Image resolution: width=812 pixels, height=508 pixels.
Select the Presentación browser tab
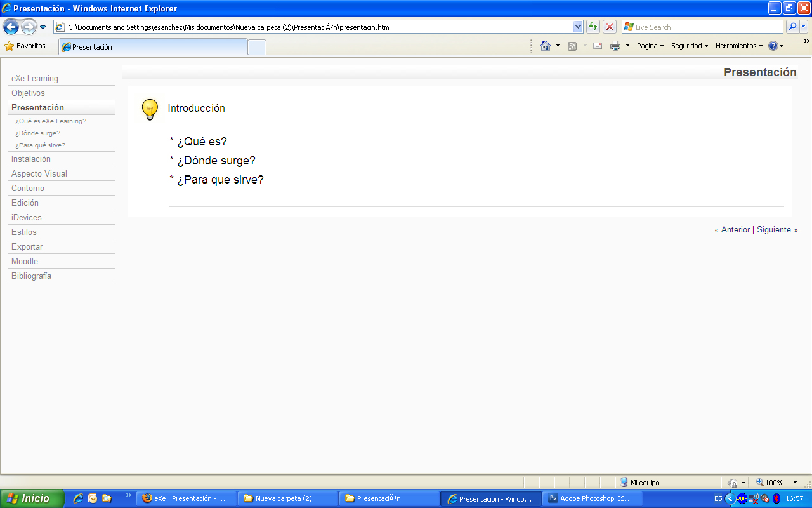(x=152, y=47)
